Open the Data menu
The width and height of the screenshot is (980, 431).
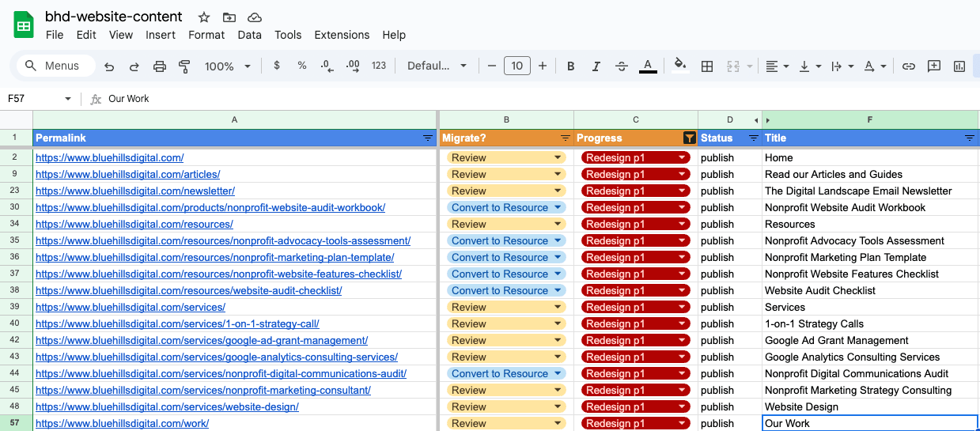[249, 35]
